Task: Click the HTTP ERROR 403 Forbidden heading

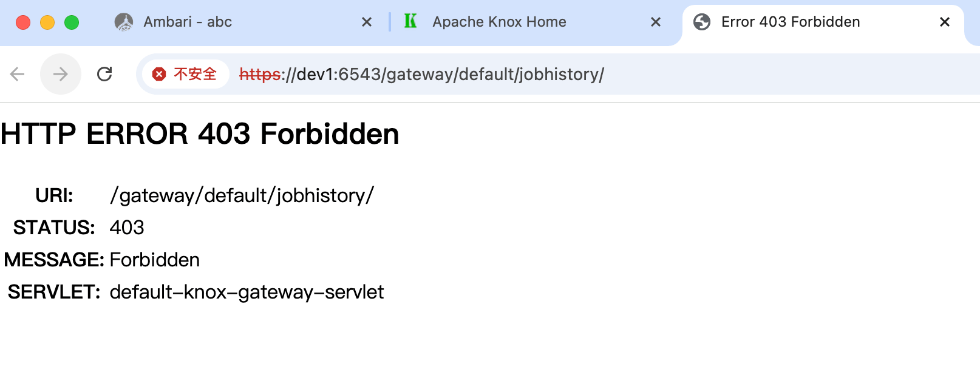Action: click(x=200, y=134)
